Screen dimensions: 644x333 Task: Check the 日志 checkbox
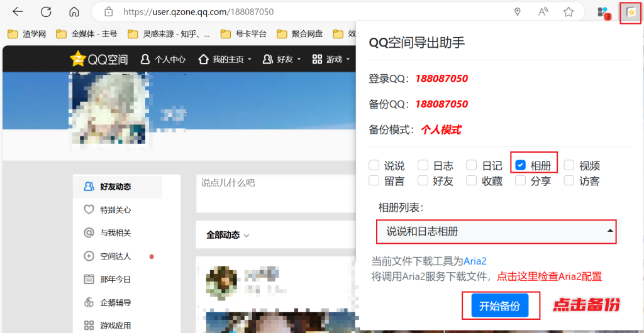[423, 165]
